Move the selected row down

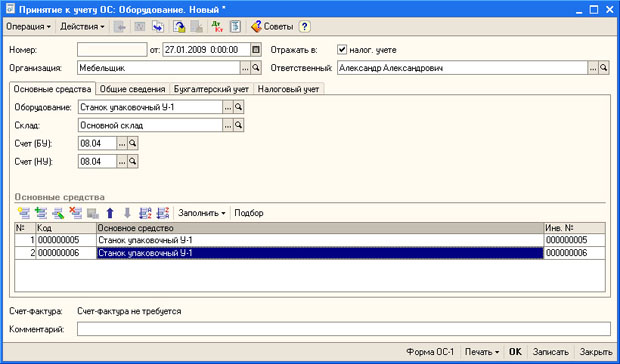tap(127, 213)
